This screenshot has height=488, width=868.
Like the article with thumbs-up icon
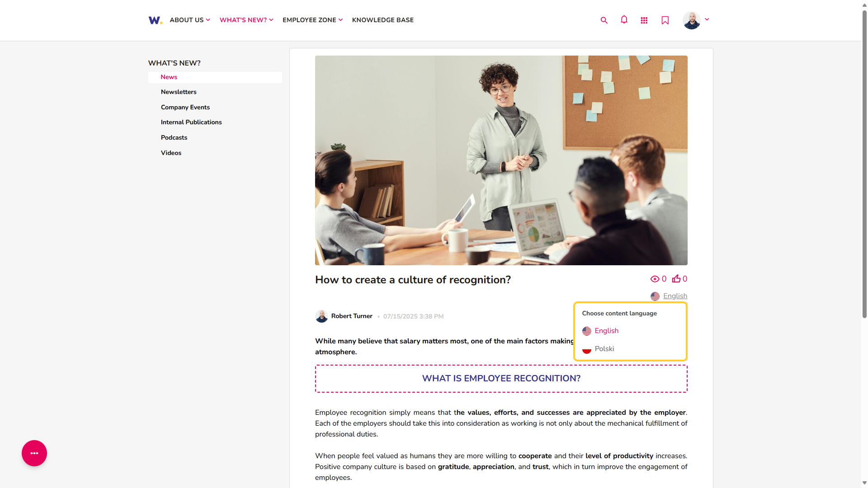click(676, 279)
